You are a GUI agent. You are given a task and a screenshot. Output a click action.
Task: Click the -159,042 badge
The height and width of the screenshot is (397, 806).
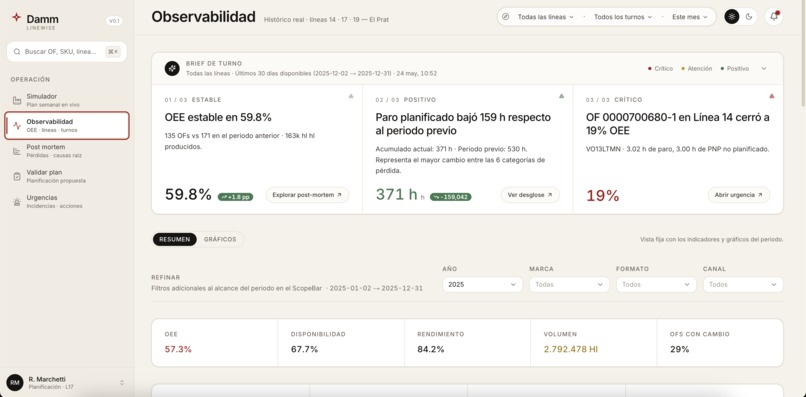point(451,197)
